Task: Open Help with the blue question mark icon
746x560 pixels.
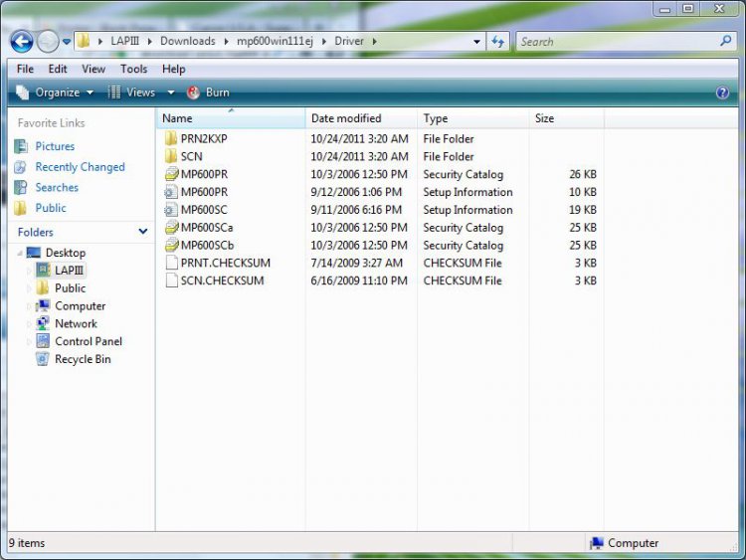Action: pyautogui.click(x=722, y=93)
